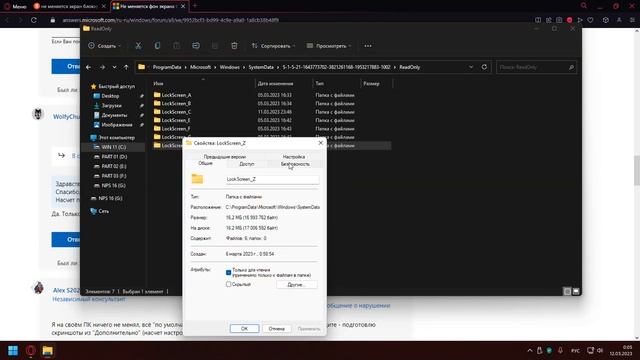Screen dimensions: 640x360
Task: Select PART 01 (D:) drive in sidebar
Action: [x=114, y=157]
